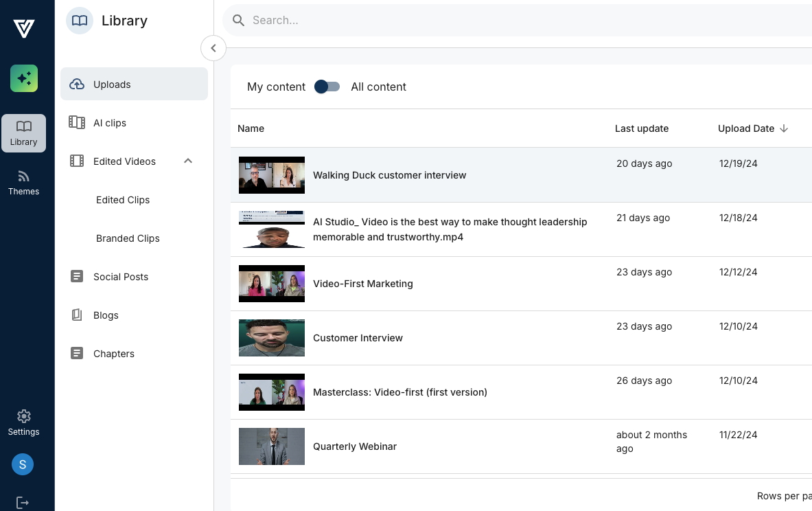812x511 pixels.
Task: Click the logout icon at bottom
Action: tap(23, 503)
